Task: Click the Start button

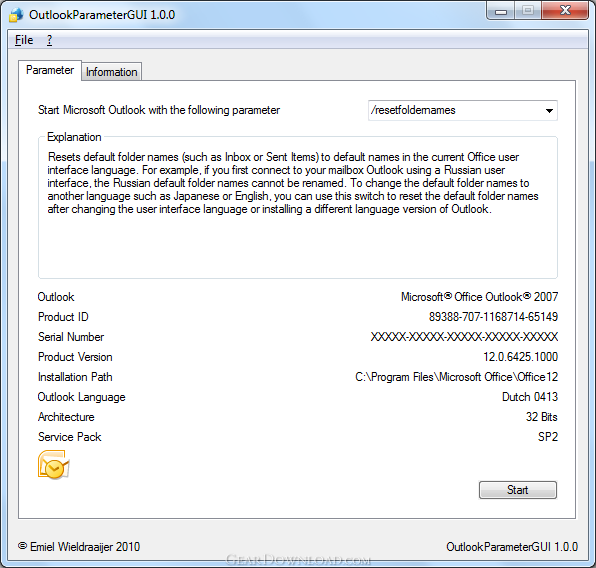Action: pos(518,490)
